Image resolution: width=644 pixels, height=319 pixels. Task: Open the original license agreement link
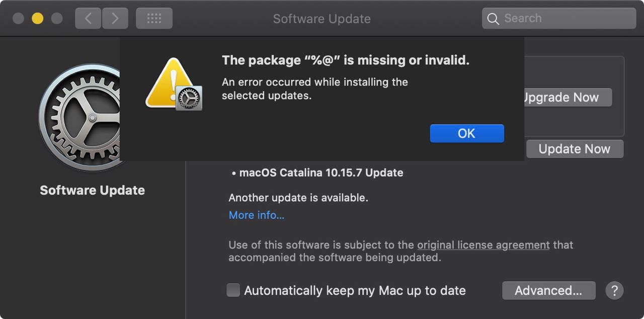coord(484,245)
